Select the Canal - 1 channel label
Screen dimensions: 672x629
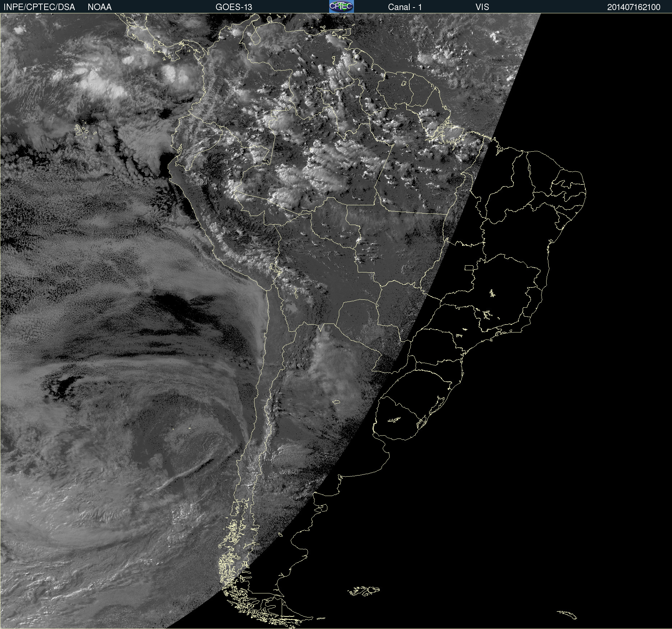click(405, 7)
